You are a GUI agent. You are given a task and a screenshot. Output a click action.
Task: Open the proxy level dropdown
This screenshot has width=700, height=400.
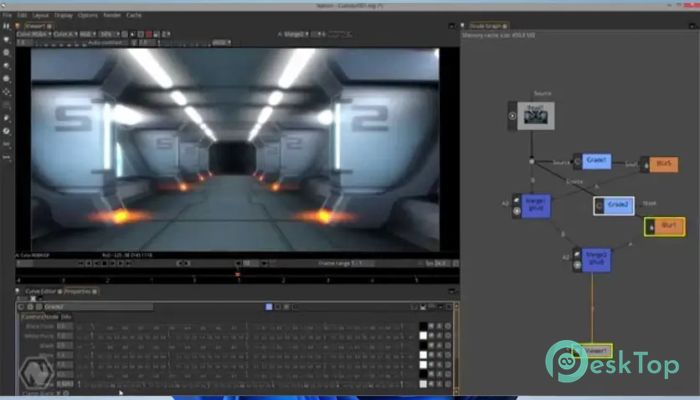(166, 34)
